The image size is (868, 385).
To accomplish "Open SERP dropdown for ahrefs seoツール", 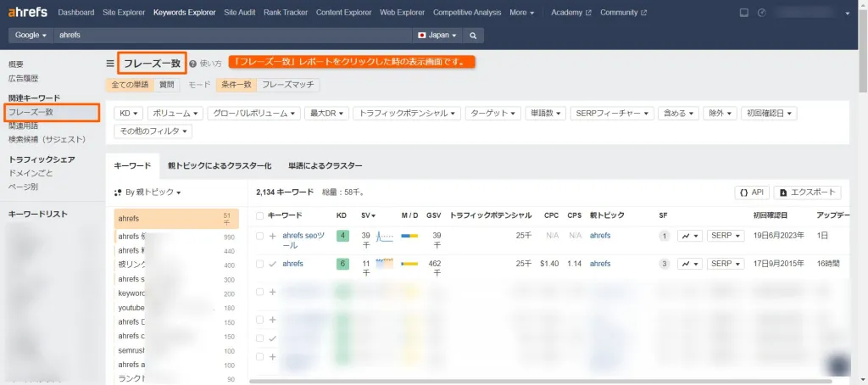I will (x=726, y=236).
